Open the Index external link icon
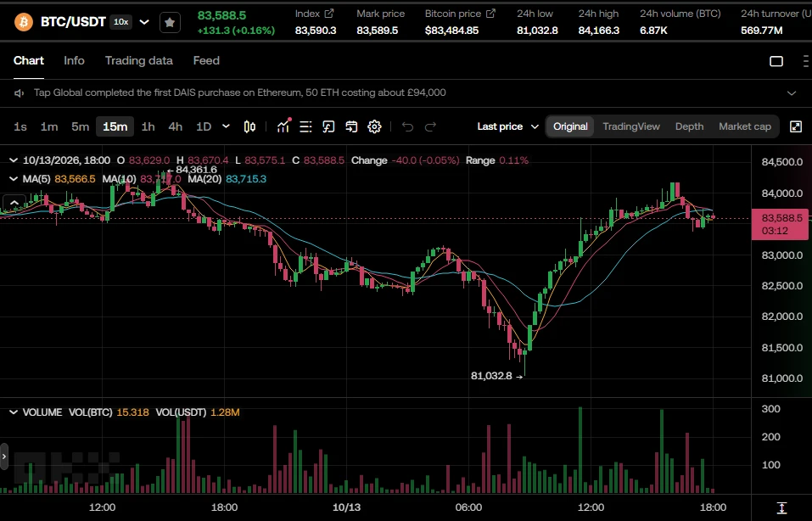The height and width of the screenshot is (521, 812). (x=329, y=14)
